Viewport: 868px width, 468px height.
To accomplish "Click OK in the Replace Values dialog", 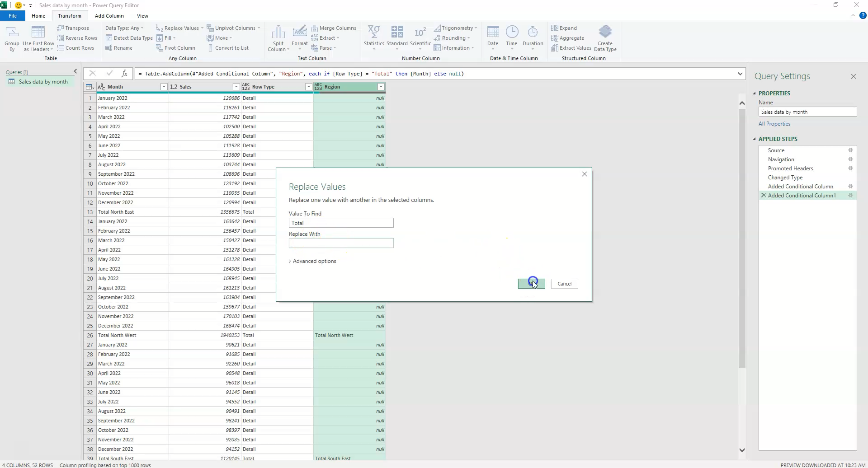I will (531, 283).
